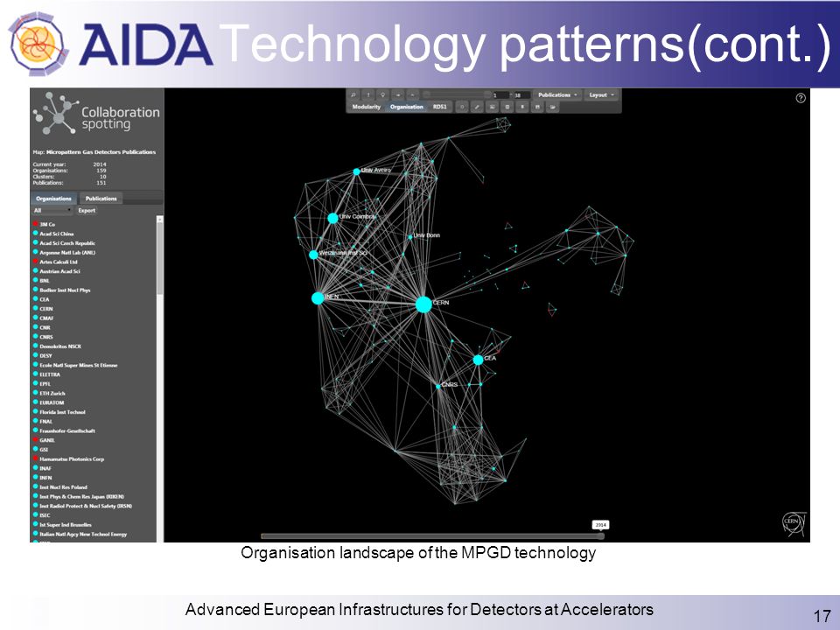Click the 2014 timeline marker label
This screenshot has height=630, width=840.
600,525
